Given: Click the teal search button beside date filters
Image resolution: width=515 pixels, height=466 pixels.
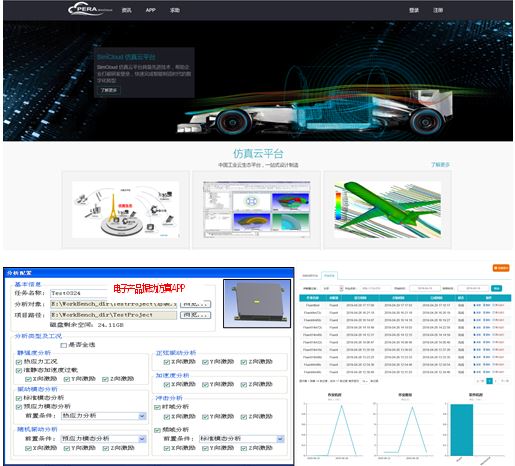Looking at the screenshot, I should pyautogui.click(x=496, y=288).
